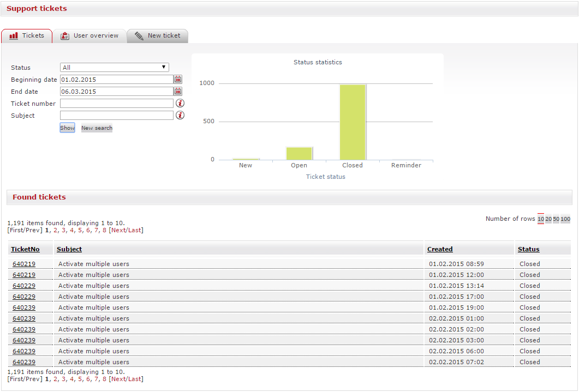579x392 pixels.
Task: Open the New ticket tab
Action: tap(164, 36)
